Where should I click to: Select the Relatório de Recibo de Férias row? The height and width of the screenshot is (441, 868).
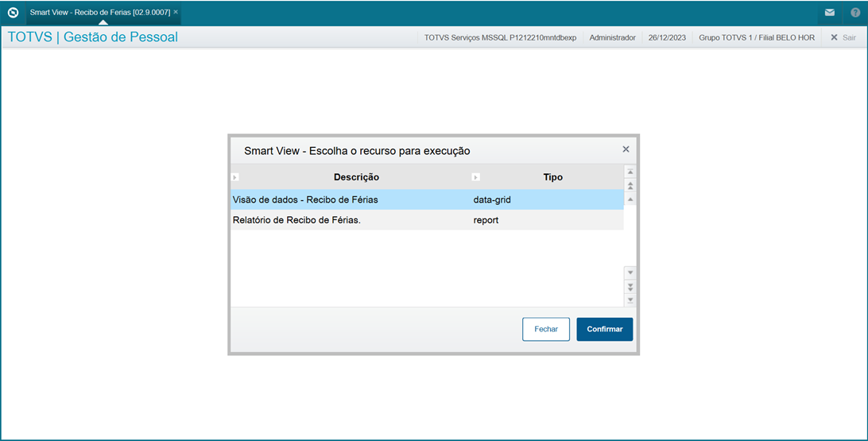(350, 220)
